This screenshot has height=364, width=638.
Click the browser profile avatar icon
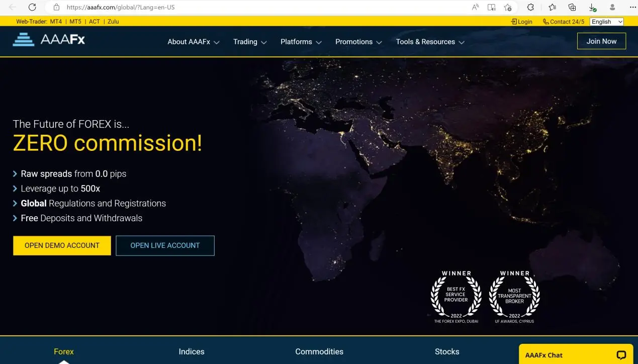click(x=612, y=7)
